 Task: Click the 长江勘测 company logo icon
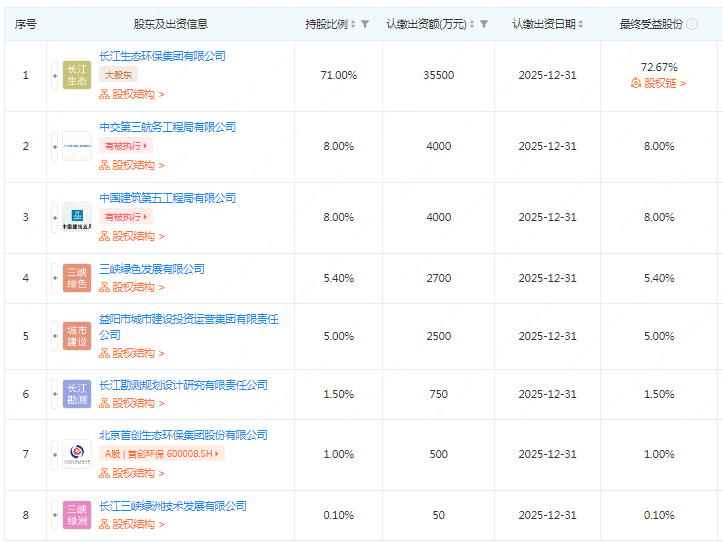tap(77, 394)
